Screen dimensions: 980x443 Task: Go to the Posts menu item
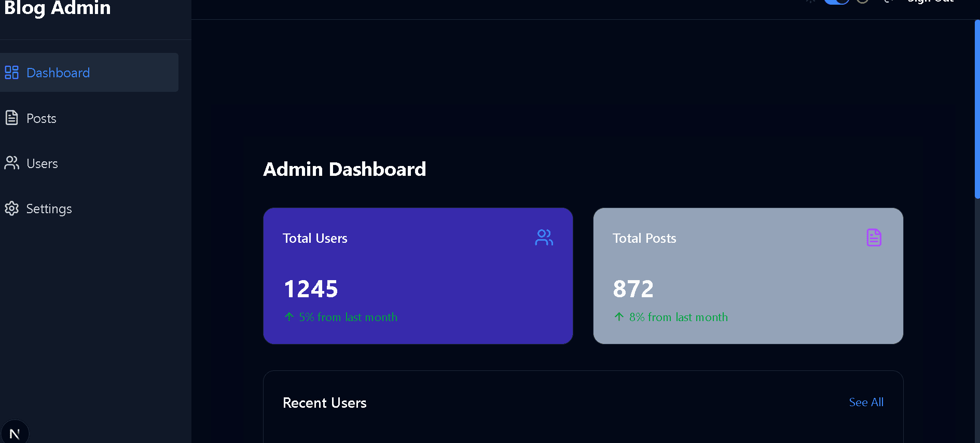(42, 118)
